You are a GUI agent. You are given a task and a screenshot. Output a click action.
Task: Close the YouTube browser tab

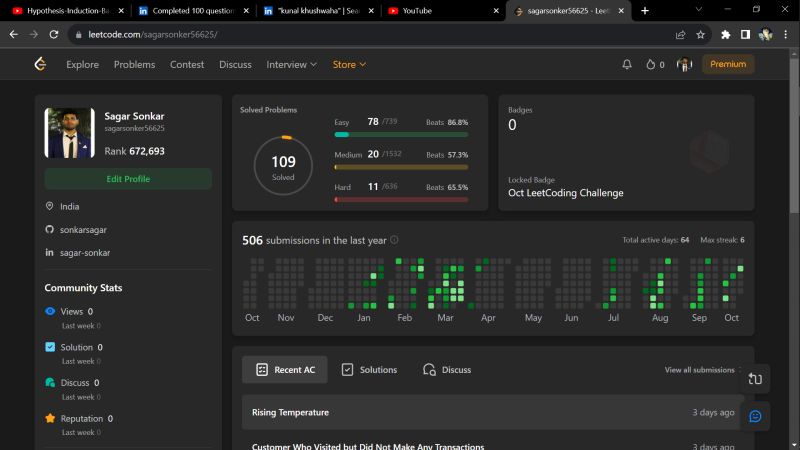(496, 11)
